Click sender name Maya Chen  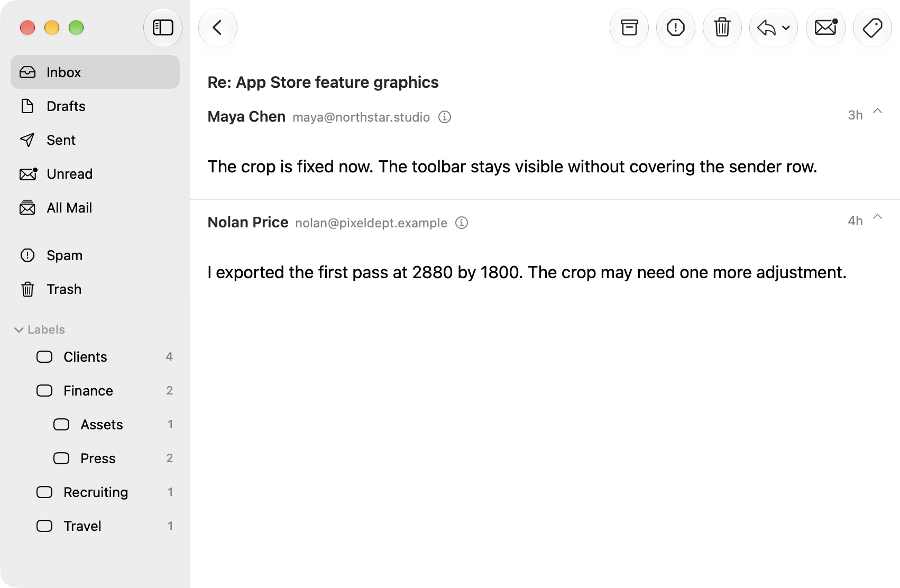[x=246, y=116]
